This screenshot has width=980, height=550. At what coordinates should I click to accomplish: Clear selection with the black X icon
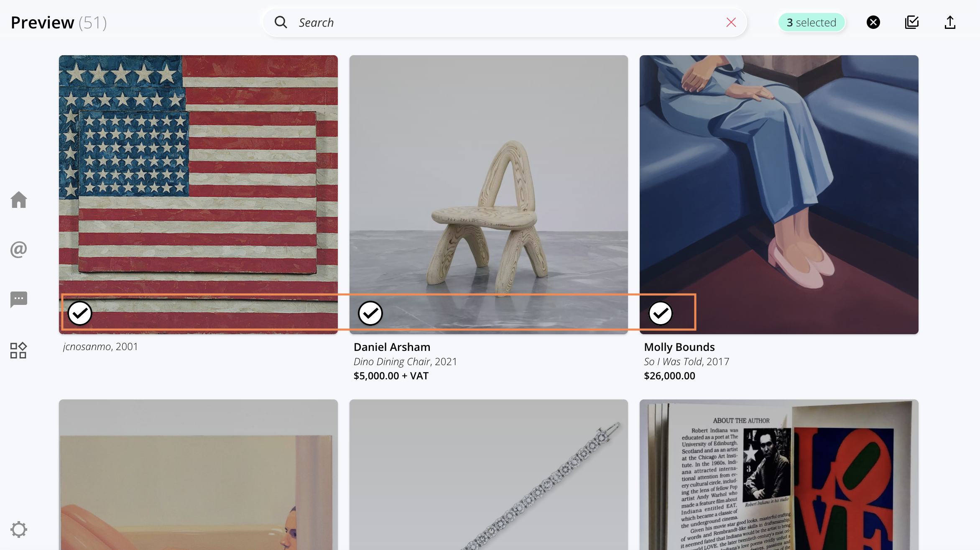(x=873, y=22)
